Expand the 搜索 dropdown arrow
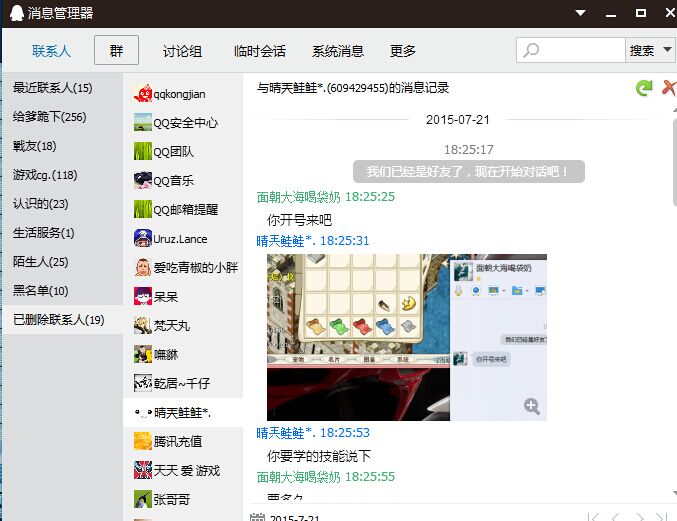 point(666,50)
